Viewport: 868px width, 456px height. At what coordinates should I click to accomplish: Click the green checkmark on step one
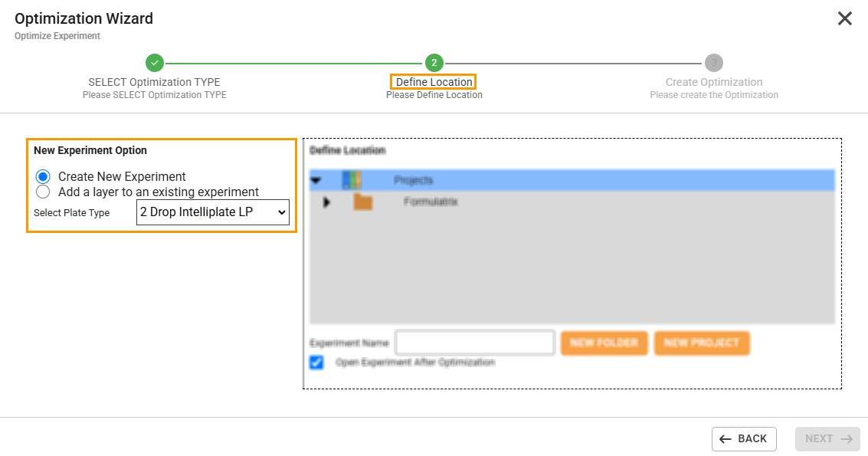coord(154,64)
